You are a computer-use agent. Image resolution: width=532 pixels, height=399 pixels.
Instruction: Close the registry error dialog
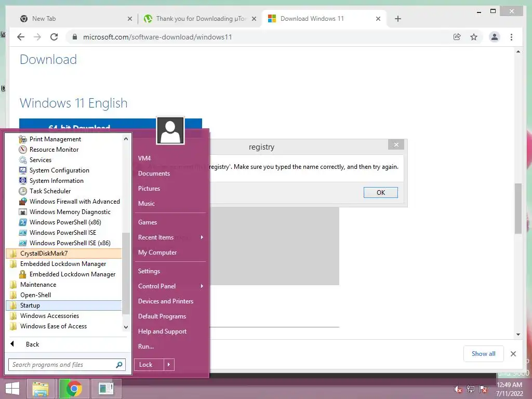396,145
